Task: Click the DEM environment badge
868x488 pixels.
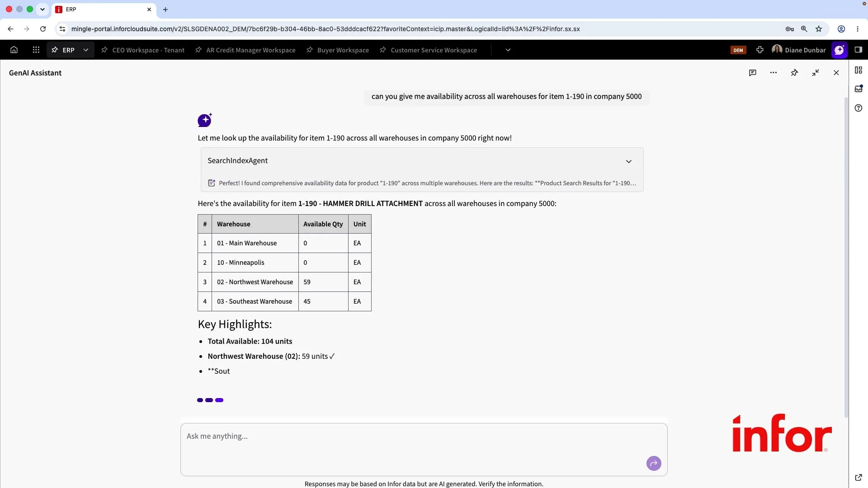Action: [x=738, y=50]
